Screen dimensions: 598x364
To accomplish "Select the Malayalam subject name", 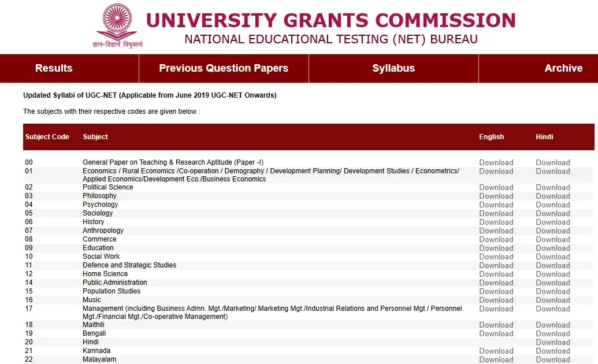I will tap(99, 359).
